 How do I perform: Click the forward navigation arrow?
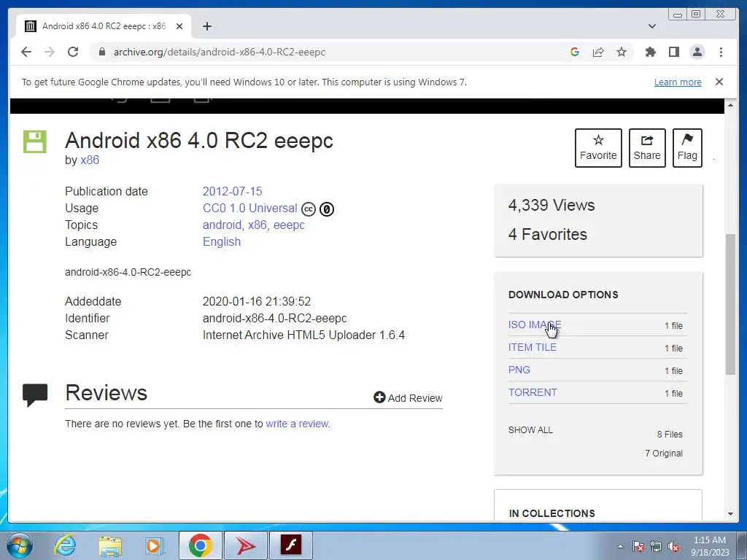(50, 52)
